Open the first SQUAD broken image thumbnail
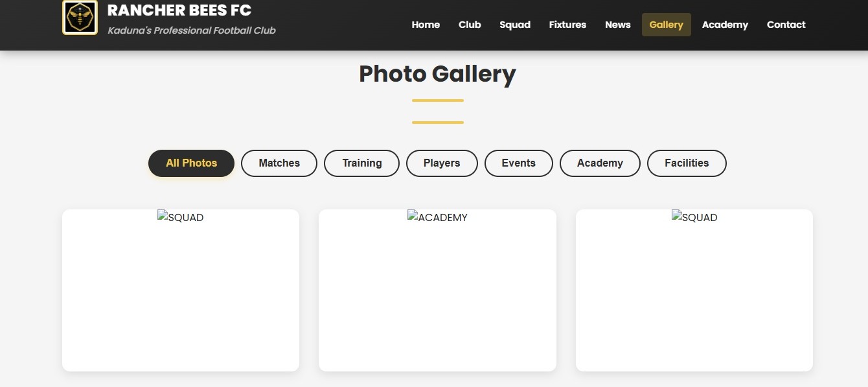 [181, 217]
